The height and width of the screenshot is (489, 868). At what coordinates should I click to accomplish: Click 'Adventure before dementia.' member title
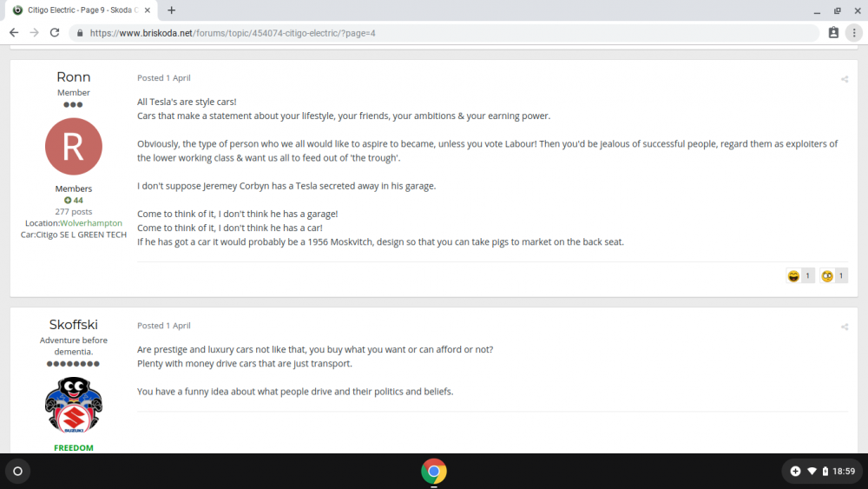pos(74,346)
